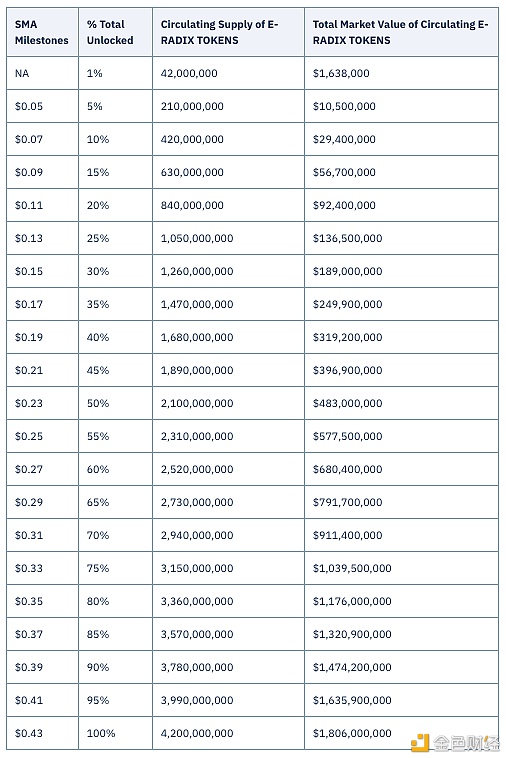Select the 630,000,000 circulating supply cell
The width and height of the screenshot is (506, 758).
228,172
